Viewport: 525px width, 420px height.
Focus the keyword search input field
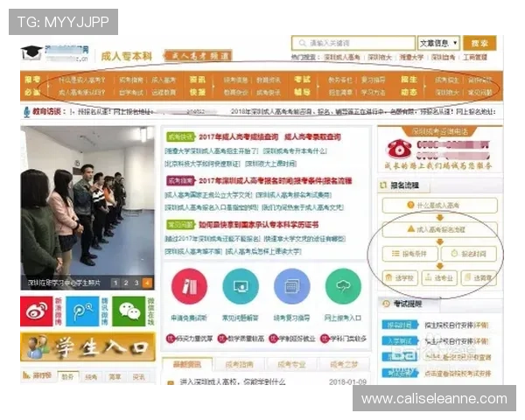353,43
